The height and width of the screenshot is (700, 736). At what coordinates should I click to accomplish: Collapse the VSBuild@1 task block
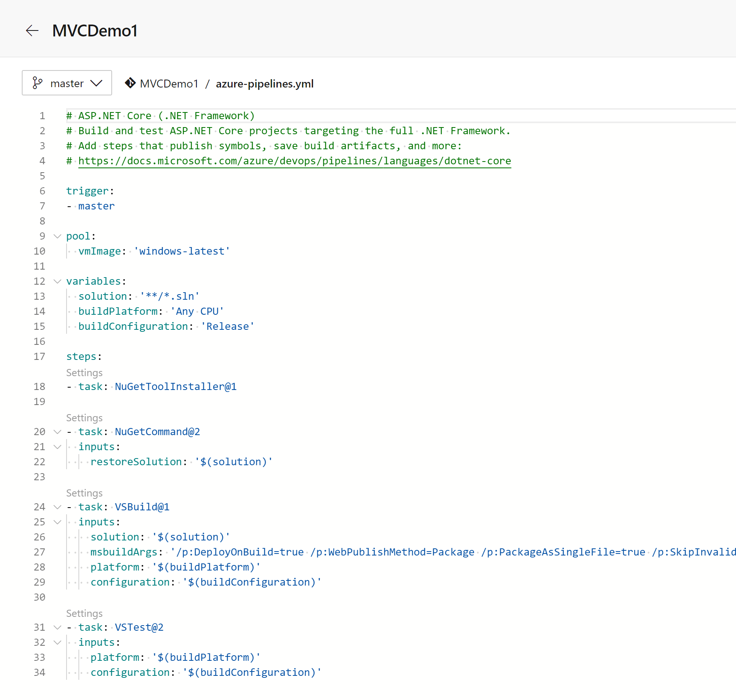point(57,507)
